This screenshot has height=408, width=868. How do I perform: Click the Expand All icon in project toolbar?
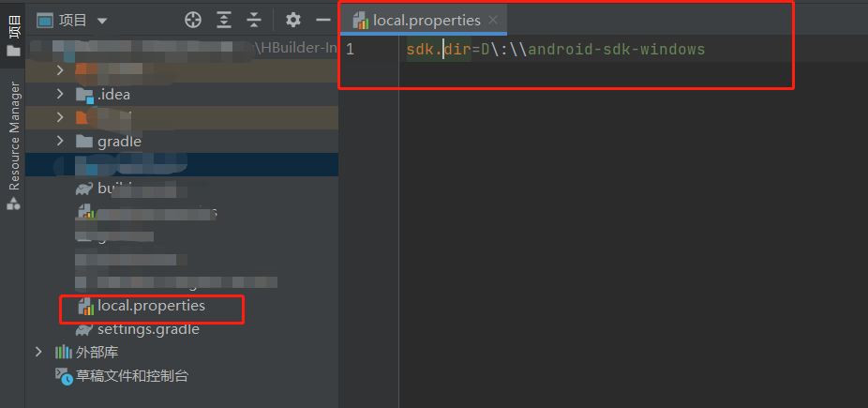[x=224, y=20]
